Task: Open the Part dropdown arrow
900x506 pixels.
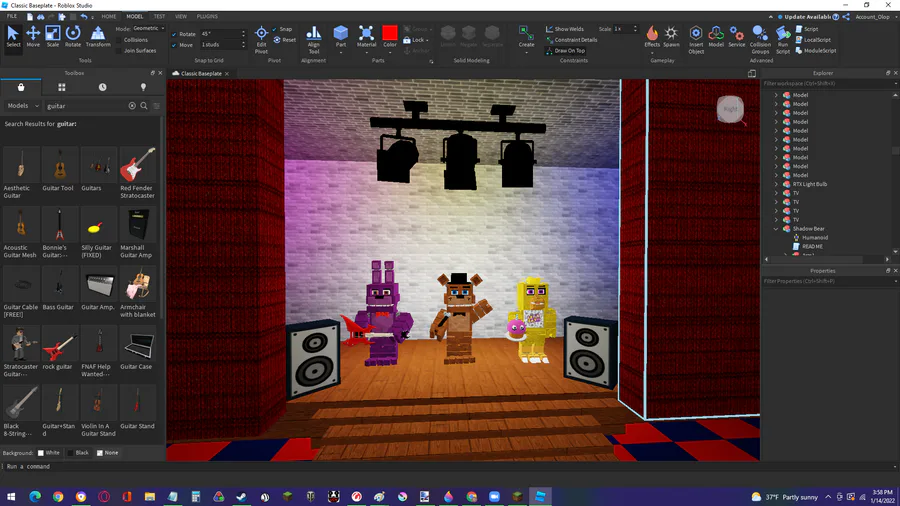Action: click(x=341, y=52)
